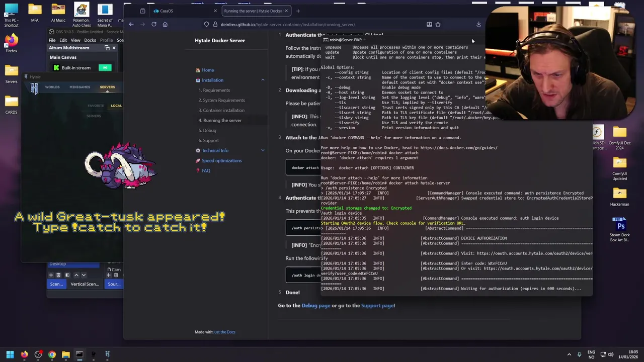Go to 1. Requirements page
Screen dimensions: 644x362
tap(214, 90)
